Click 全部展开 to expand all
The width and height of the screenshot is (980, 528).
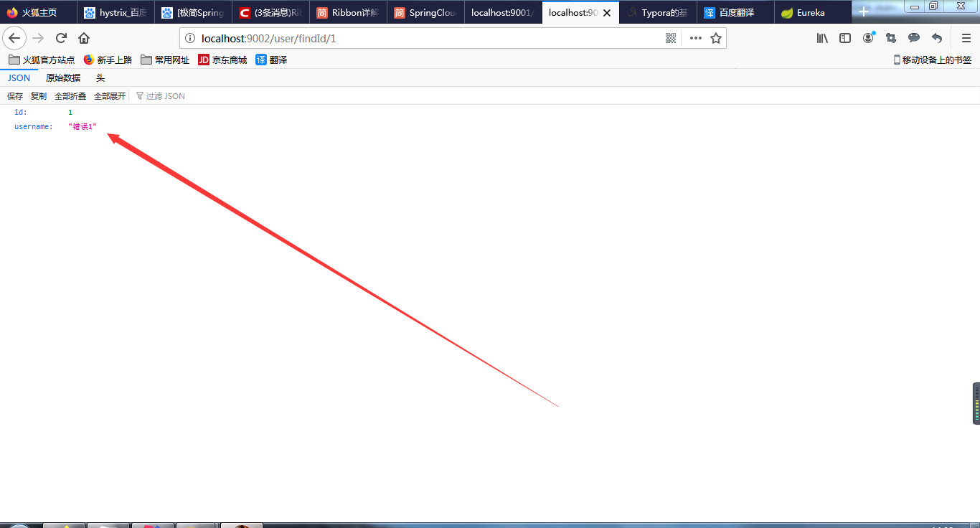[x=110, y=96]
